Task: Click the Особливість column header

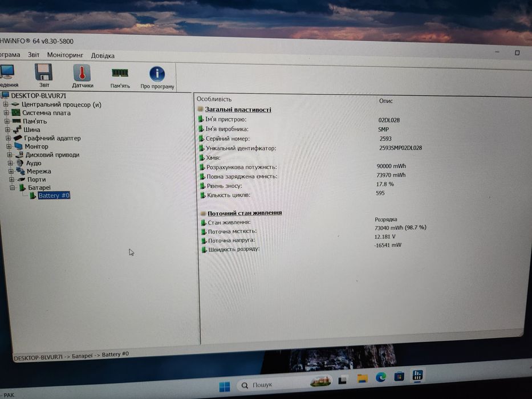Action: pyautogui.click(x=214, y=99)
